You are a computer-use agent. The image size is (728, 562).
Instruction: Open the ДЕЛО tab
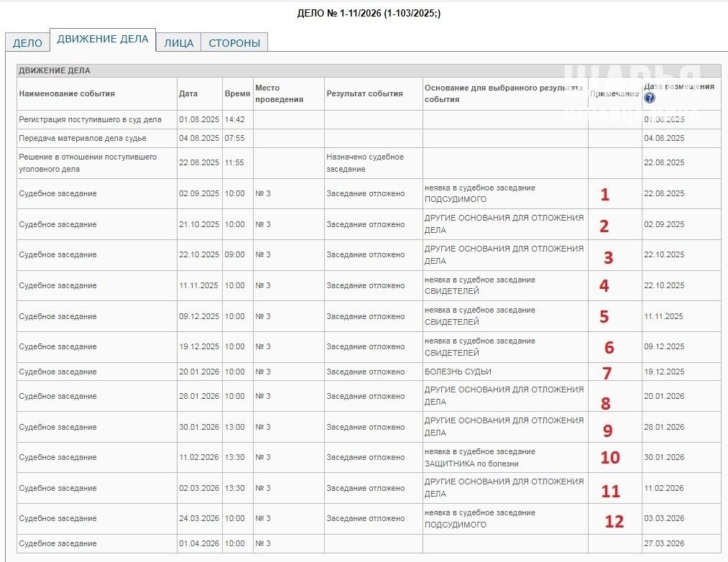27,42
